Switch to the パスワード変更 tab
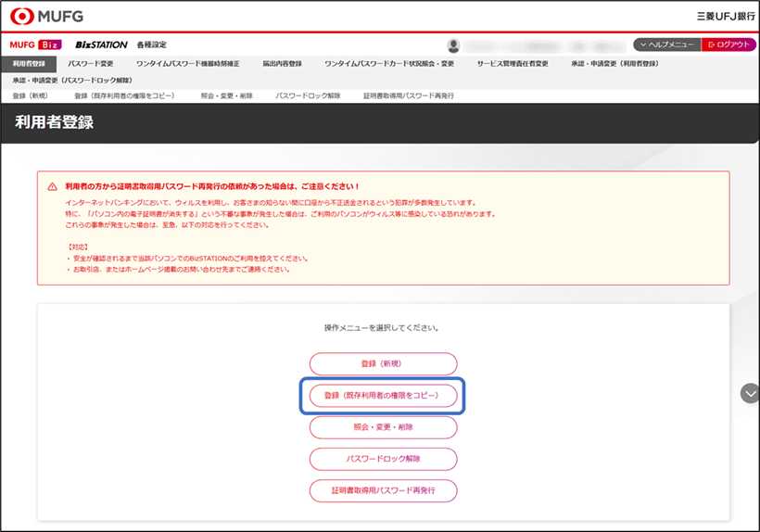 [91, 64]
